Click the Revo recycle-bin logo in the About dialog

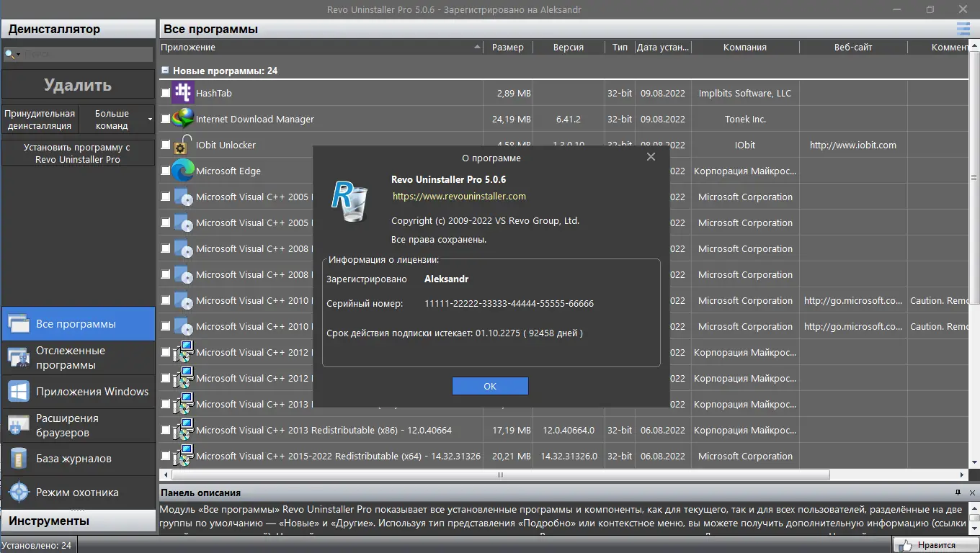349,201
